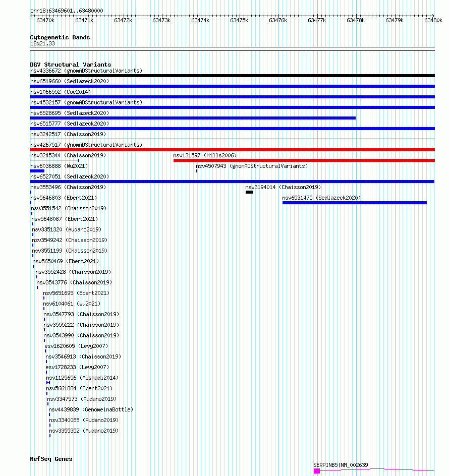Viewport: 449px width, 476px height.
Task: Open the RefSeq Genes track title
Action: (x=51, y=459)
